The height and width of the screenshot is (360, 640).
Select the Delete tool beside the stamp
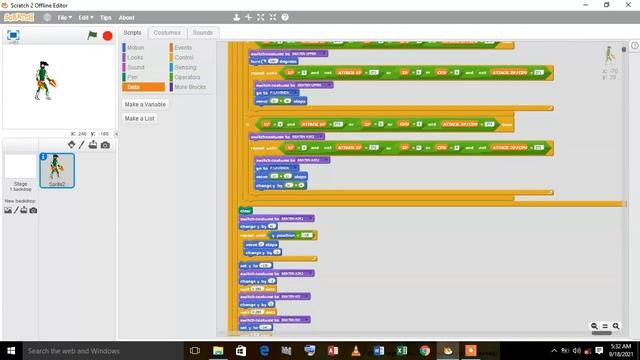(248, 17)
